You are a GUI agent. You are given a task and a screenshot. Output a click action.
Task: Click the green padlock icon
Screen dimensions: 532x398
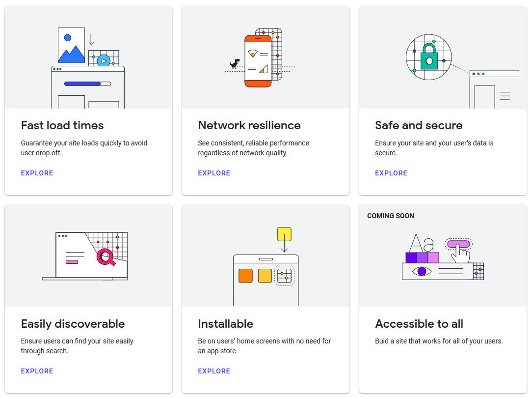[x=429, y=57]
